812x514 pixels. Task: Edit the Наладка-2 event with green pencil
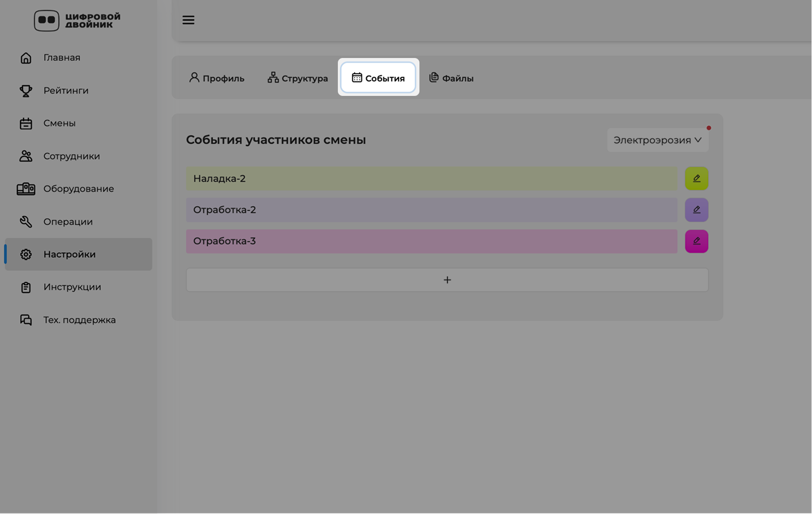click(696, 178)
